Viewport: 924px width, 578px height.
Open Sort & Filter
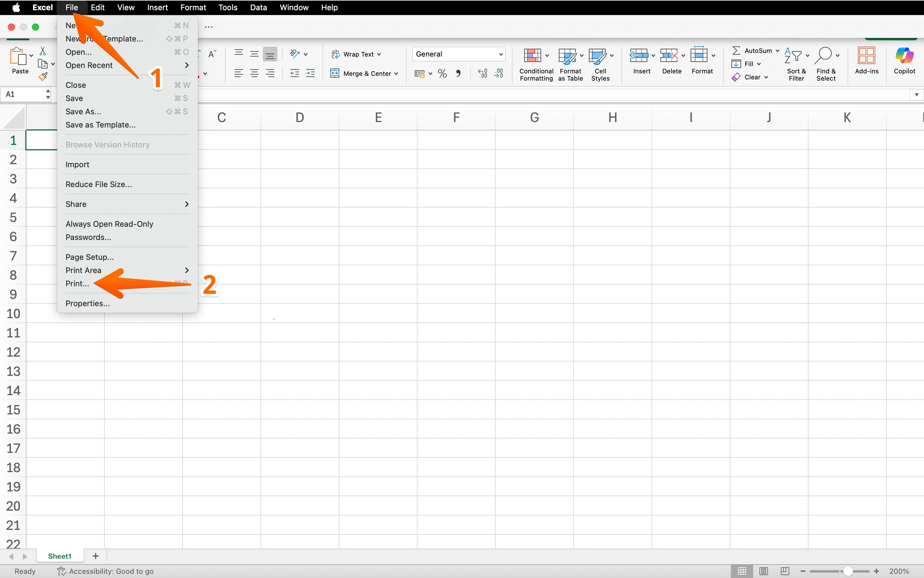[796, 64]
